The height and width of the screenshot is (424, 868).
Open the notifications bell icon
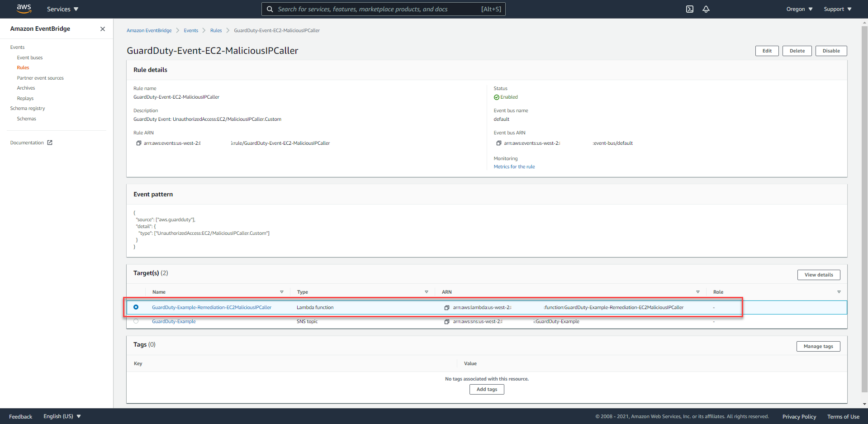click(706, 9)
